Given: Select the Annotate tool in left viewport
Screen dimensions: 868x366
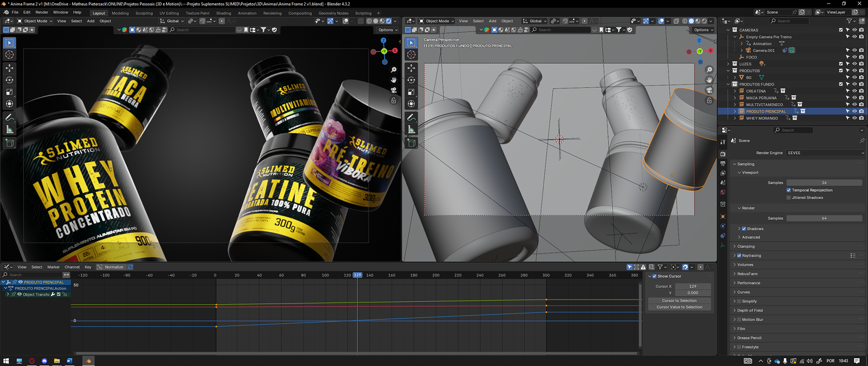Looking at the screenshot, I should [x=9, y=117].
